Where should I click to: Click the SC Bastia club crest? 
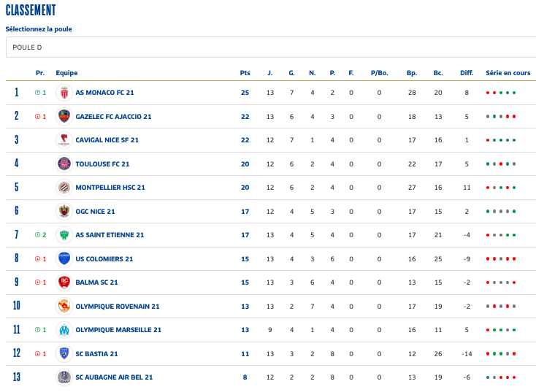point(64,354)
